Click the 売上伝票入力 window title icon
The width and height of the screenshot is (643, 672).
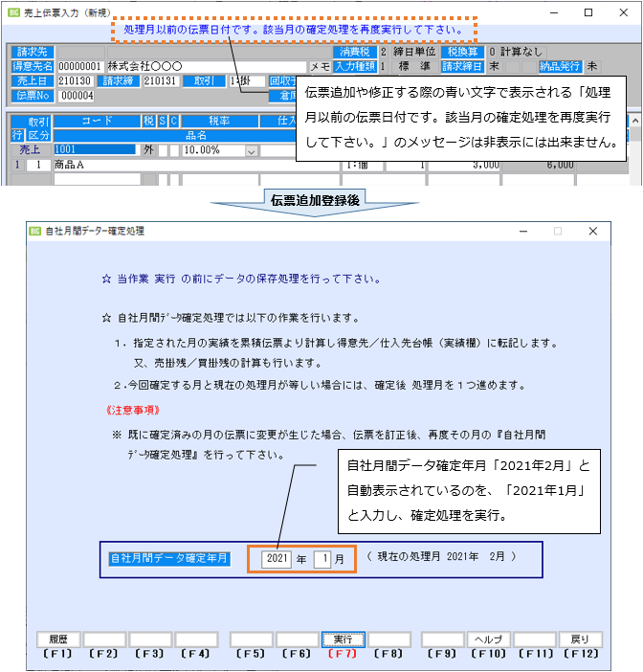(x=12, y=12)
